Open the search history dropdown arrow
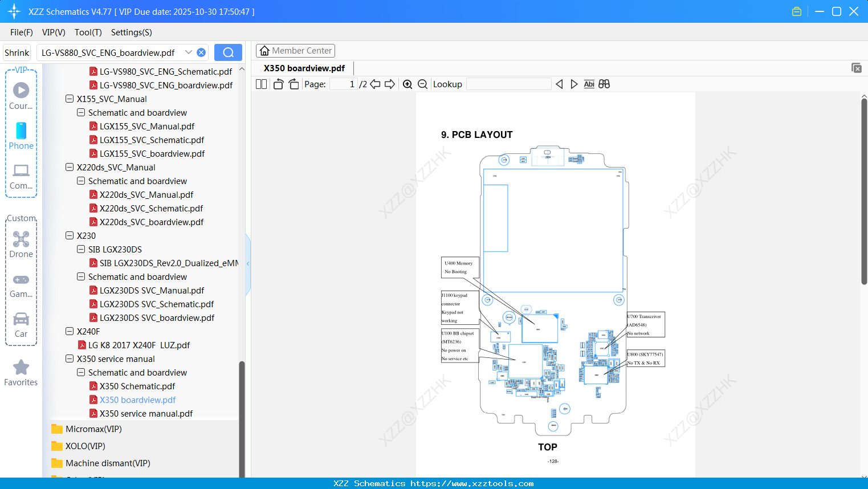868x489 pixels. tap(189, 52)
